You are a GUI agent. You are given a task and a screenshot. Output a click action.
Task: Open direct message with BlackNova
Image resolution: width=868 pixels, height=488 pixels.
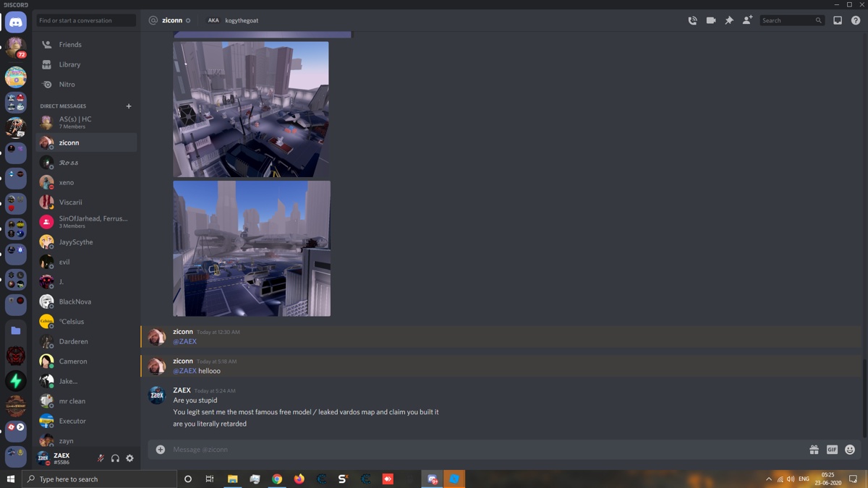86,301
